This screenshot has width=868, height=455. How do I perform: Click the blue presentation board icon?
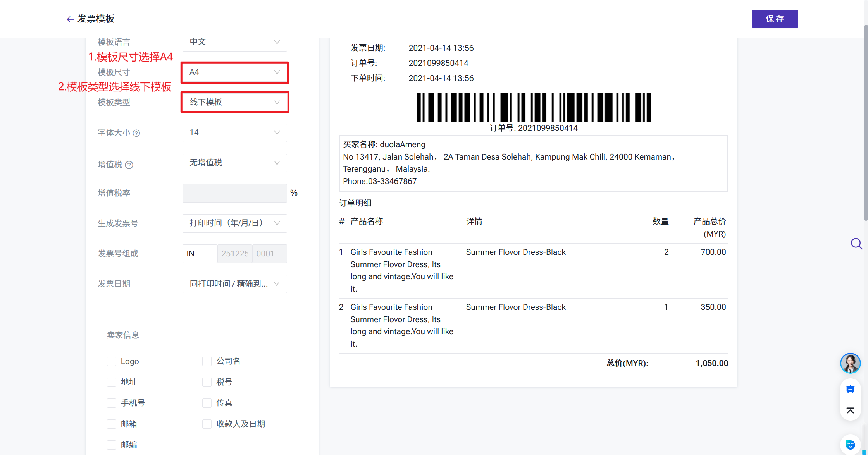point(850,389)
